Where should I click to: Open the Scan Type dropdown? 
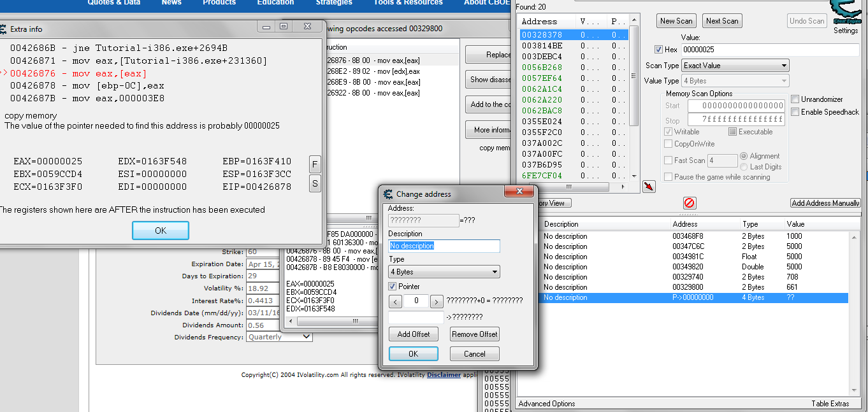tap(735, 66)
